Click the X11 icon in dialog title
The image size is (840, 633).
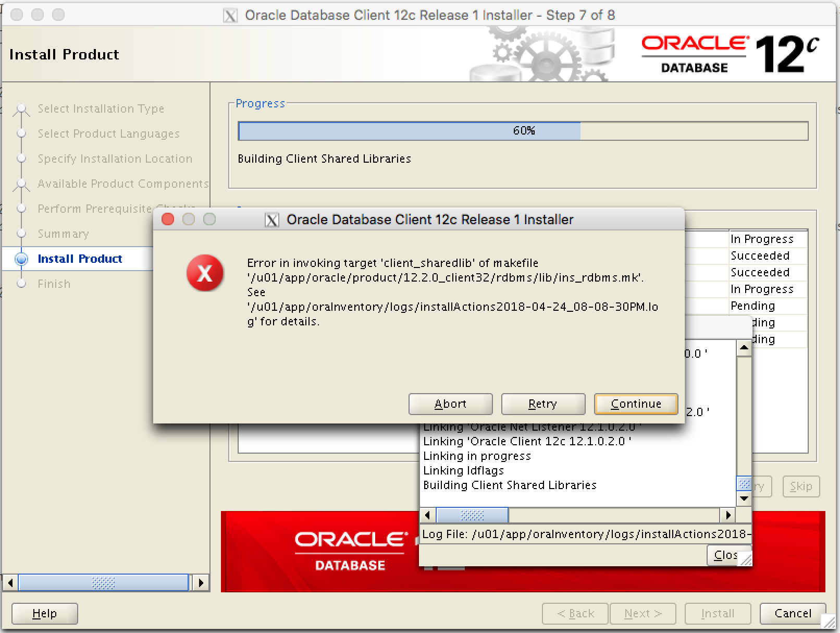pyautogui.click(x=271, y=220)
